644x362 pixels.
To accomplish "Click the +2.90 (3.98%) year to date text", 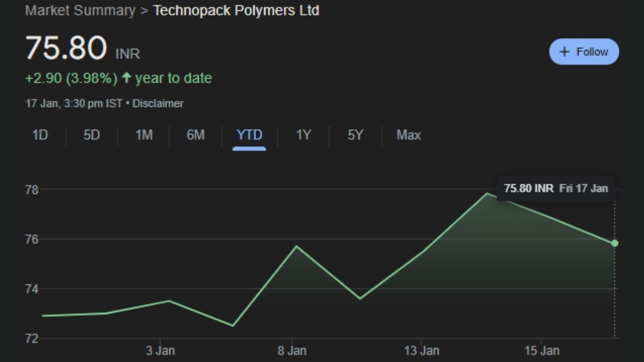I will pyautogui.click(x=119, y=78).
